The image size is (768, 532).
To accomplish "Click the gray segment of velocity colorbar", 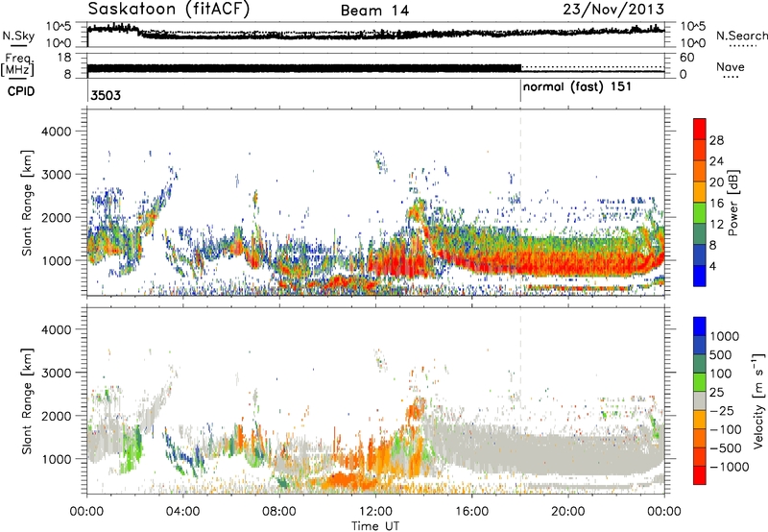I will [700, 400].
